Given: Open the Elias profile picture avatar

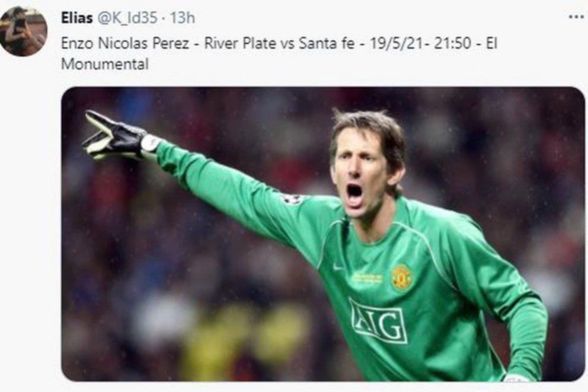Looking at the screenshot, I should [23, 31].
